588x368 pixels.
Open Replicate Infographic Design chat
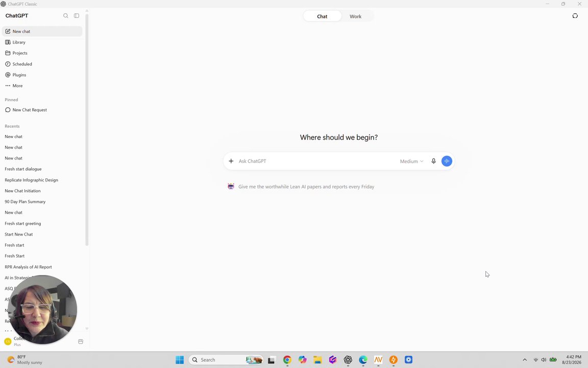[42, 180]
